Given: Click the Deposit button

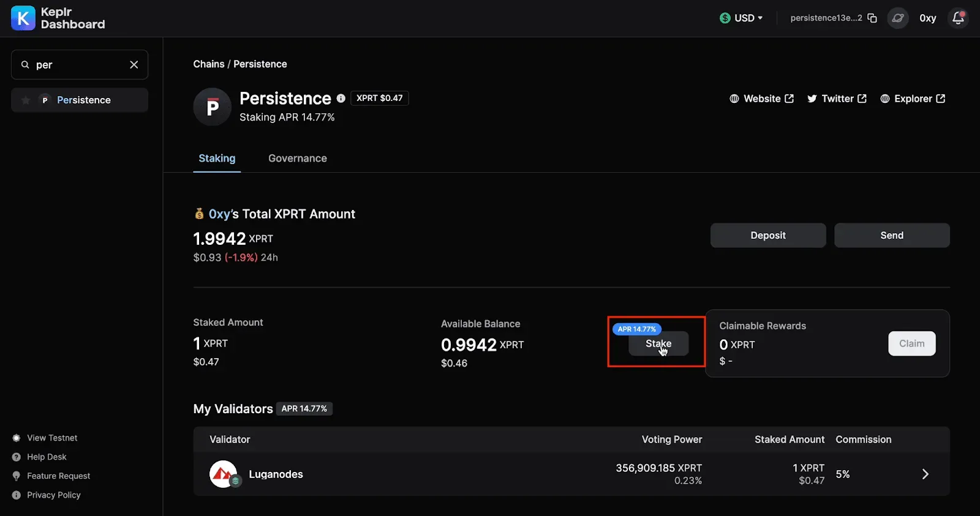Looking at the screenshot, I should (768, 236).
